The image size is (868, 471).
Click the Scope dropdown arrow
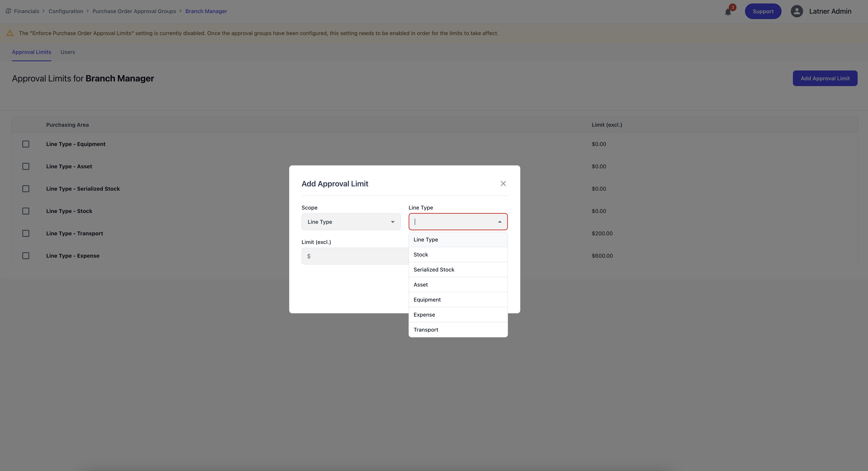click(393, 222)
